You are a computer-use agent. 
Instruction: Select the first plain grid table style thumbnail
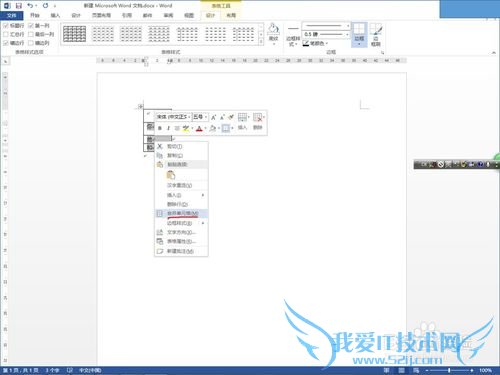(x=75, y=34)
